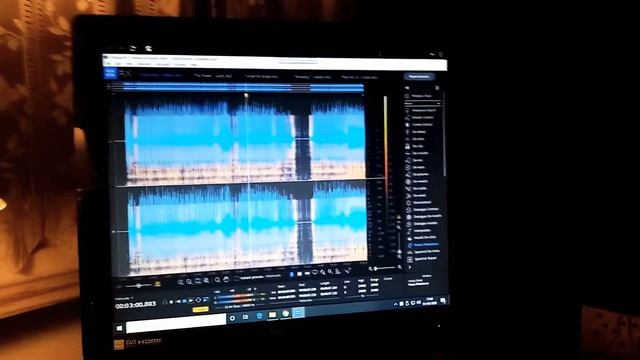Switch to the third file tab
640x360 pixels.
pyautogui.click(x=262, y=76)
